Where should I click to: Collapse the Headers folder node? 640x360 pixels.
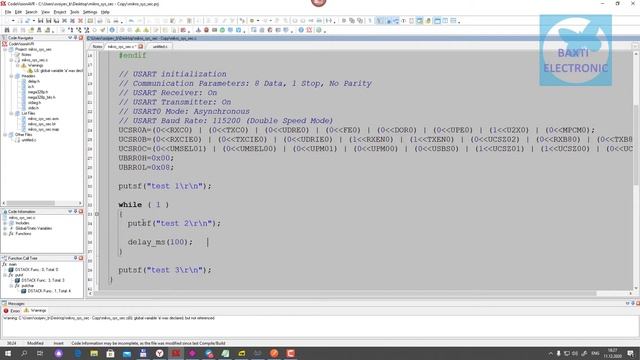coord(11,76)
